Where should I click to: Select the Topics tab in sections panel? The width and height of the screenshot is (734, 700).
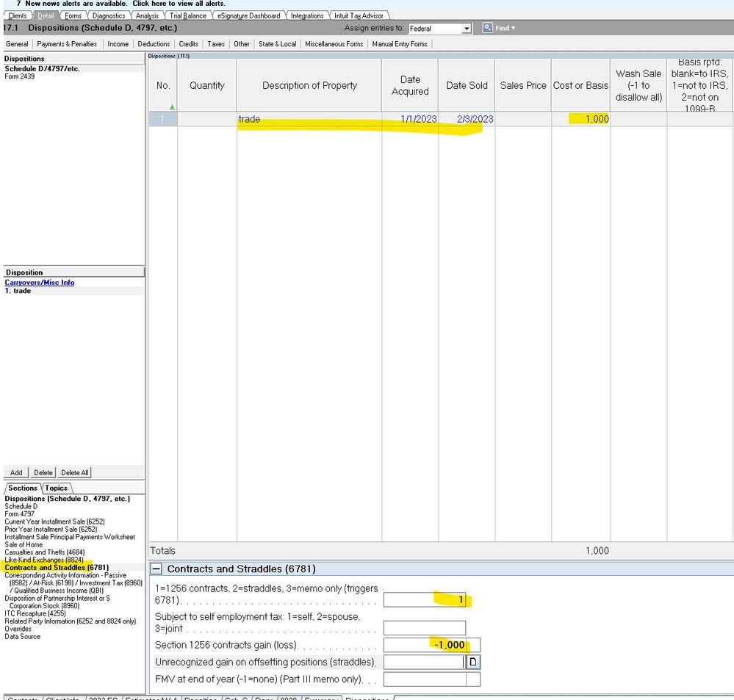tap(57, 487)
